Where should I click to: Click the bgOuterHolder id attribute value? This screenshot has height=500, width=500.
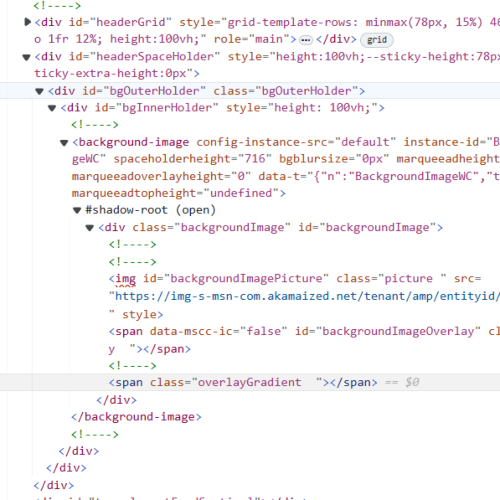tap(154, 91)
